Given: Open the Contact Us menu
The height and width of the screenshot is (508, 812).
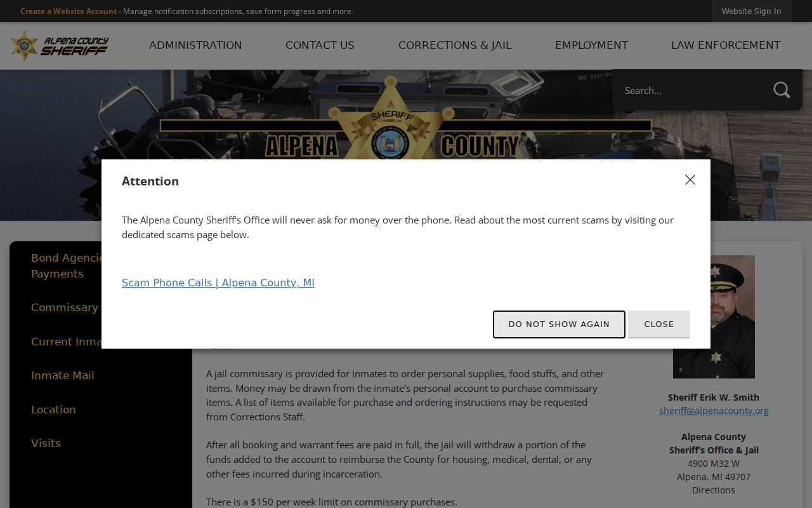Looking at the screenshot, I should point(320,45).
